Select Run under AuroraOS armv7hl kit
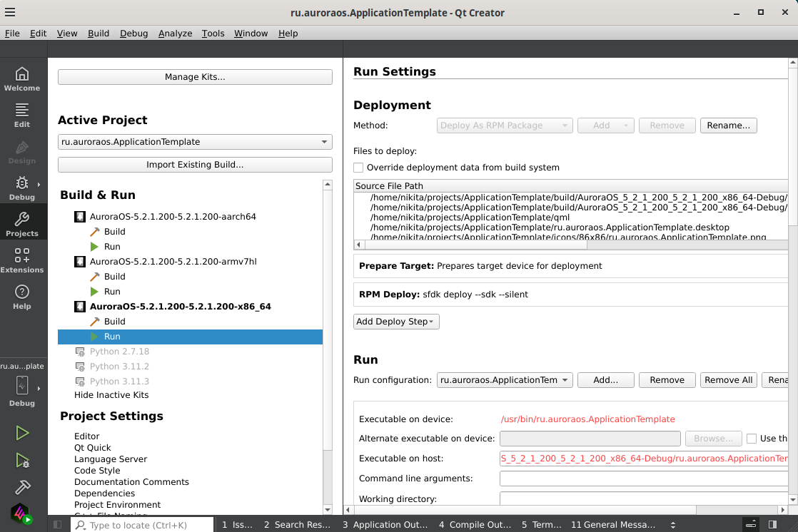 click(112, 292)
